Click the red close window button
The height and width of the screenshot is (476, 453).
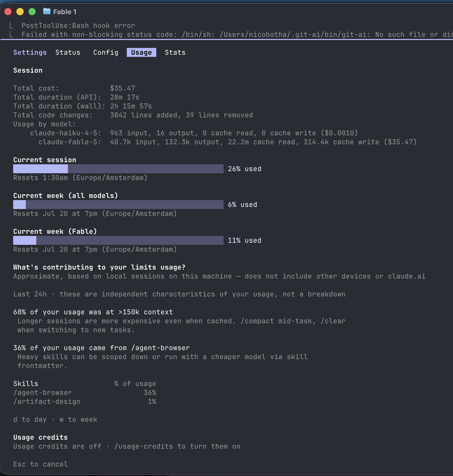(8, 12)
